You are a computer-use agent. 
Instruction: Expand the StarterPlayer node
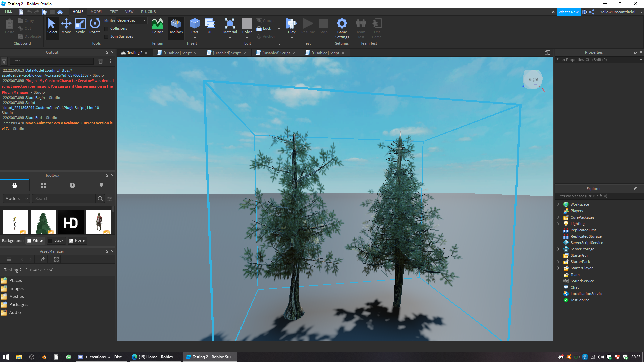558,268
